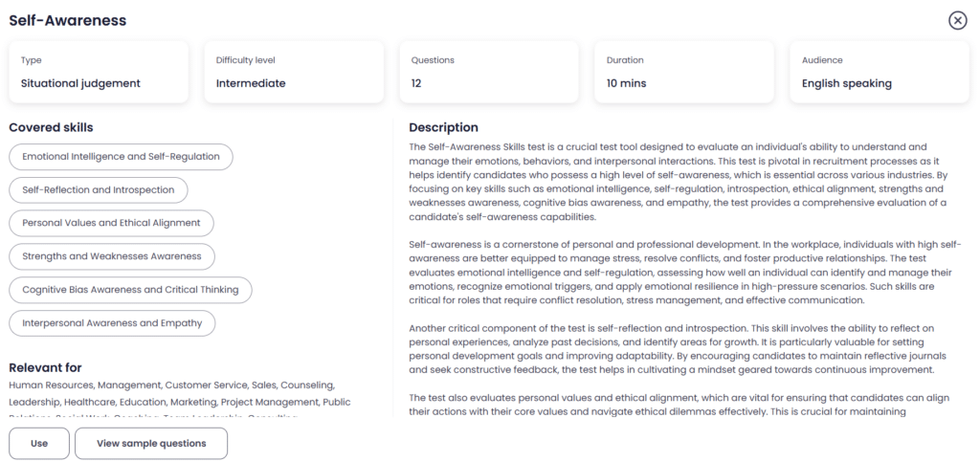Click Personal Values and Ethical Alignment chip

tap(111, 223)
